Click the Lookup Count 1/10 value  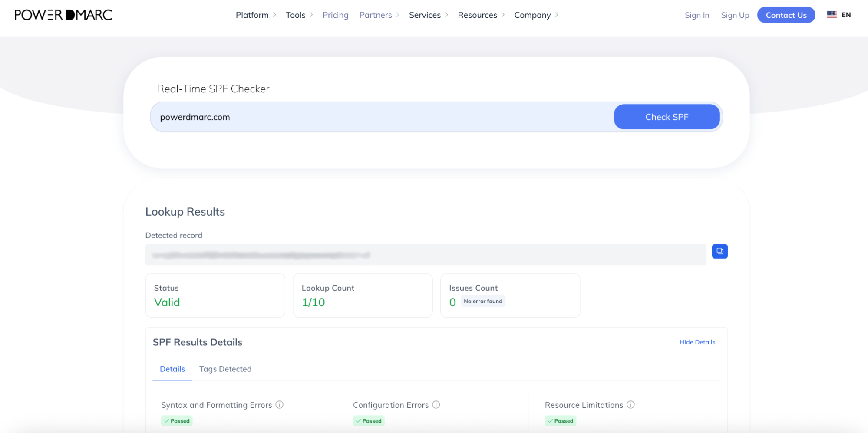coord(313,302)
